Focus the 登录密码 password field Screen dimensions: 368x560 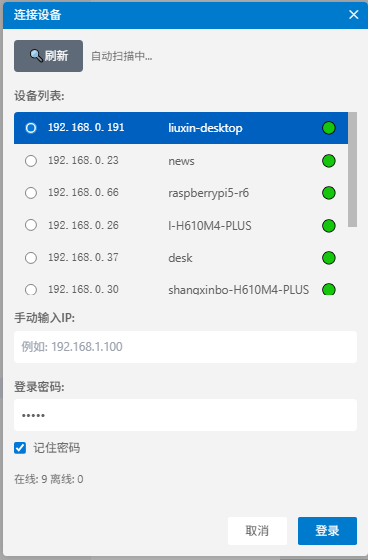(x=185, y=415)
